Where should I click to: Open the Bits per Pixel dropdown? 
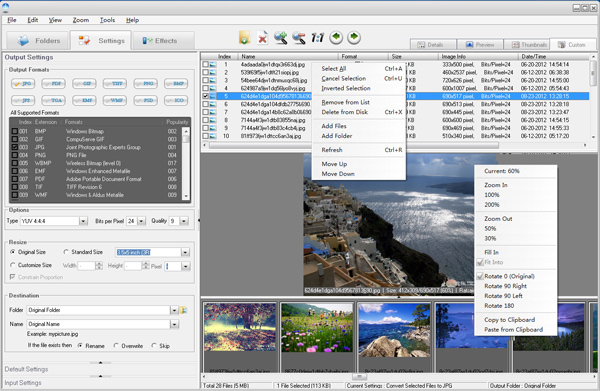(141, 221)
